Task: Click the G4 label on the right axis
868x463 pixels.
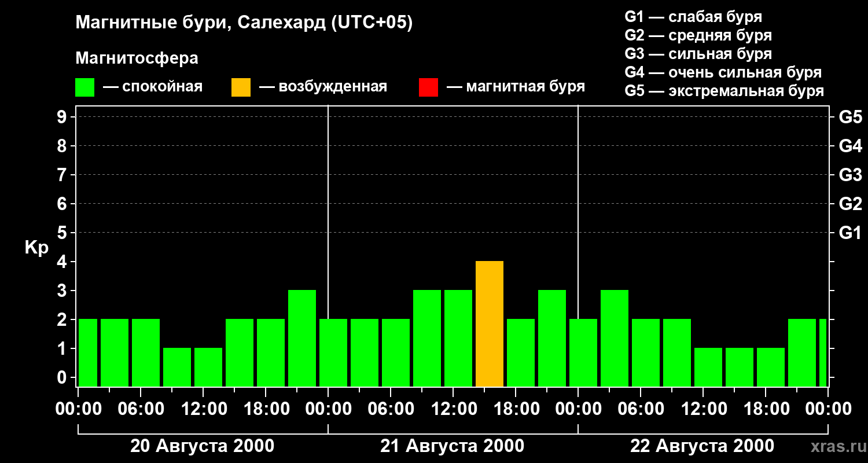Action: [x=850, y=146]
